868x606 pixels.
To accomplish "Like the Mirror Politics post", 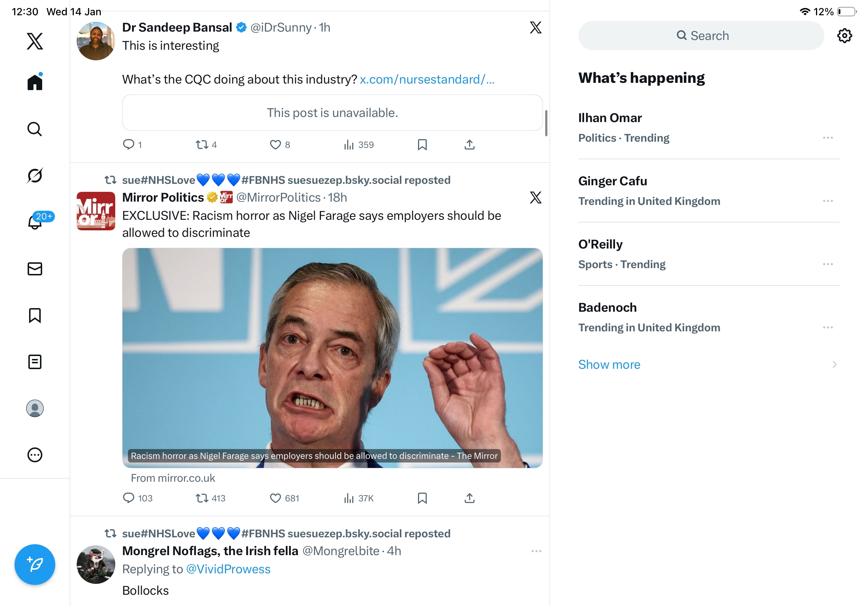I will (275, 498).
